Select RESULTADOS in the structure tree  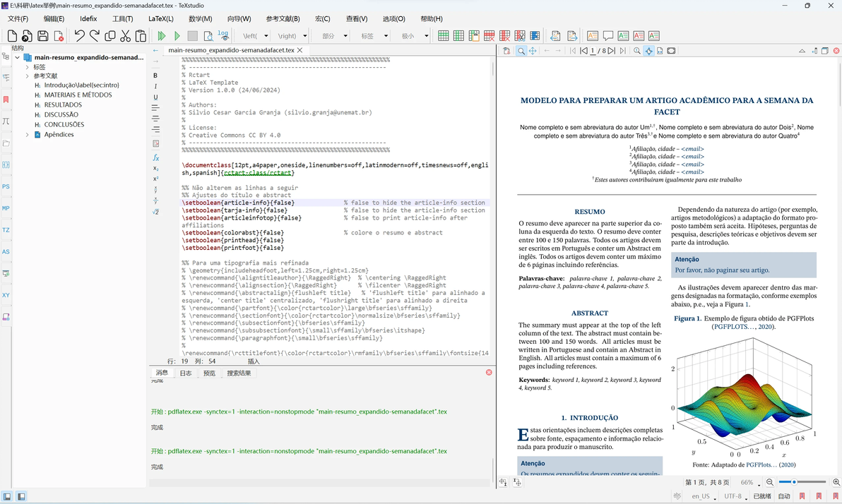click(63, 105)
